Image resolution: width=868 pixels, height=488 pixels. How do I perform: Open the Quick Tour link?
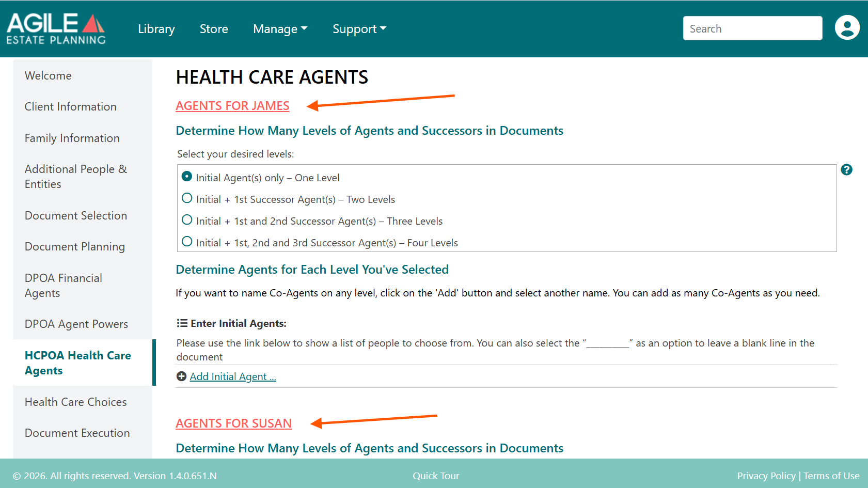point(436,476)
